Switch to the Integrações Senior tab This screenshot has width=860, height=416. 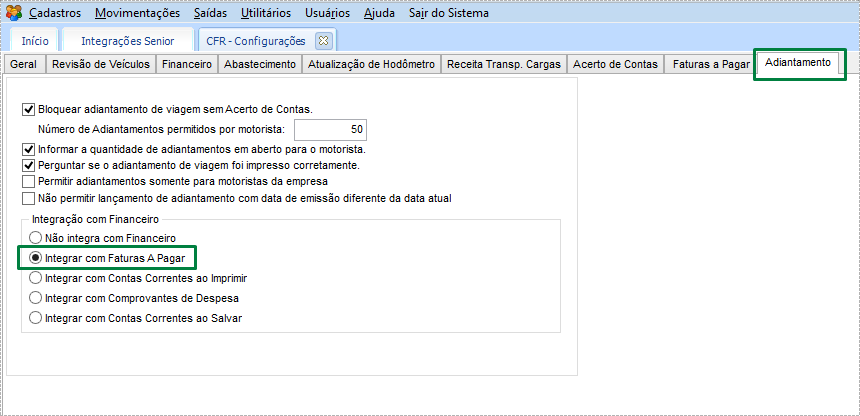pos(128,41)
